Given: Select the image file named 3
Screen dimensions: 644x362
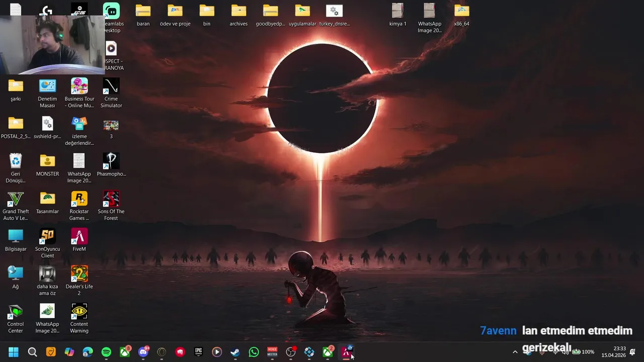Looking at the screenshot, I should (x=111, y=128).
